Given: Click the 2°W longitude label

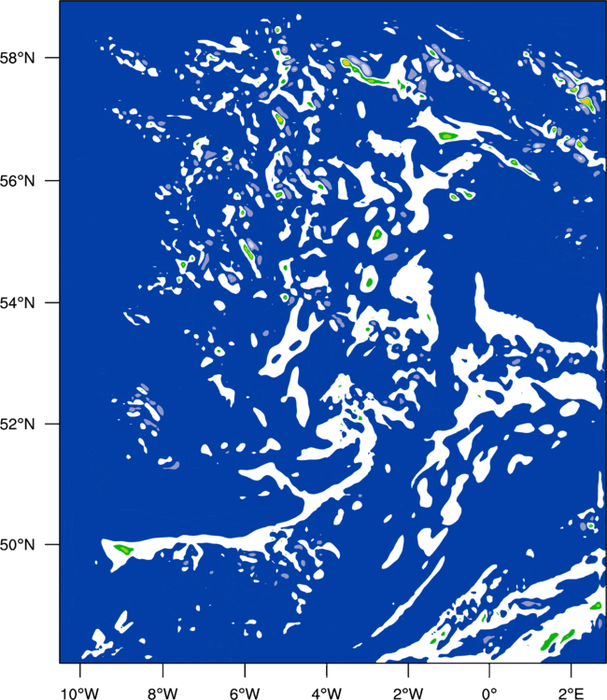Looking at the screenshot, I should 408,693.
